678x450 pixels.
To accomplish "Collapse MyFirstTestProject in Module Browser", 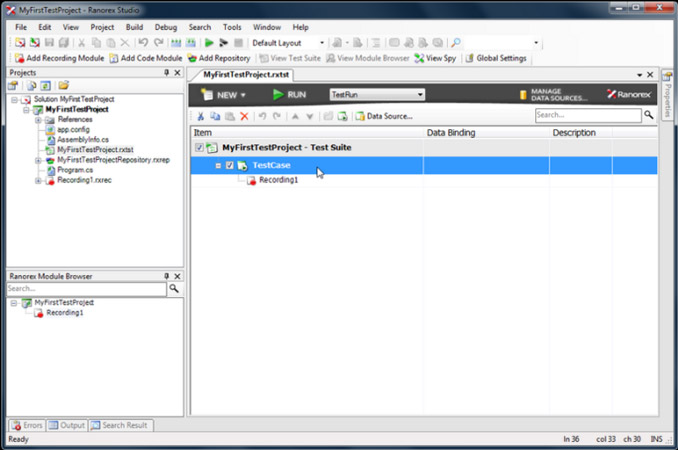I will click(x=14, y=303).
